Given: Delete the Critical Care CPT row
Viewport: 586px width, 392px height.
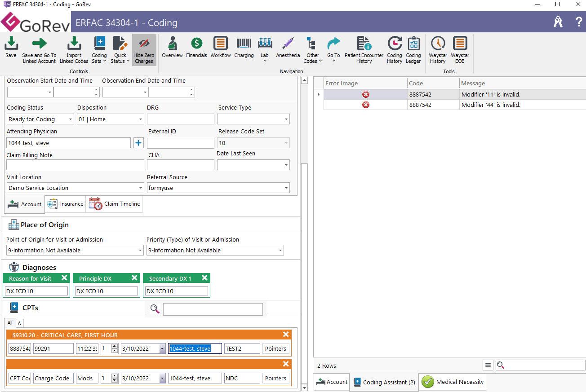Looking at the screenshot, I should coord(286,334).
